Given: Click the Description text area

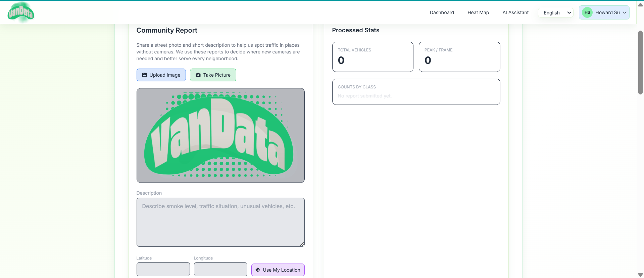Looking at the screenshot, I should [x=220, y=222].
